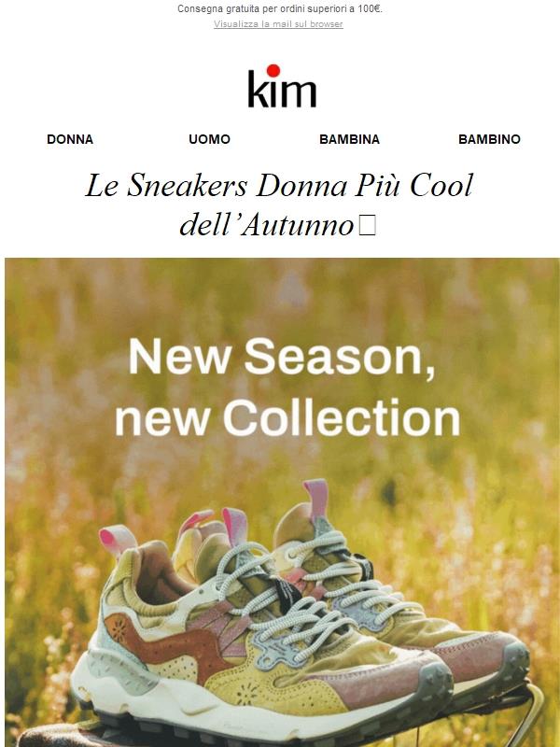The height and width of the screenshot is (747, 560).
Task: Open the BAMBINO category
Action: click(x=489, y=139)
